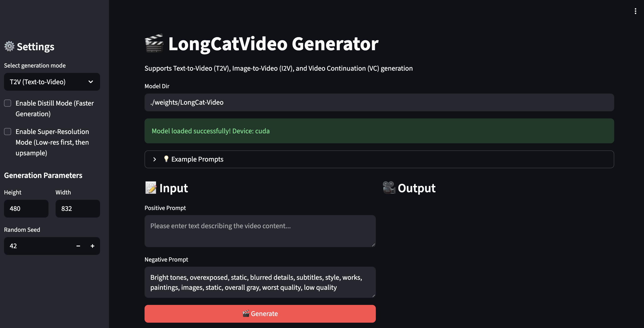
Task: Increase Random Seed with plus button
Action: (93, 246)
